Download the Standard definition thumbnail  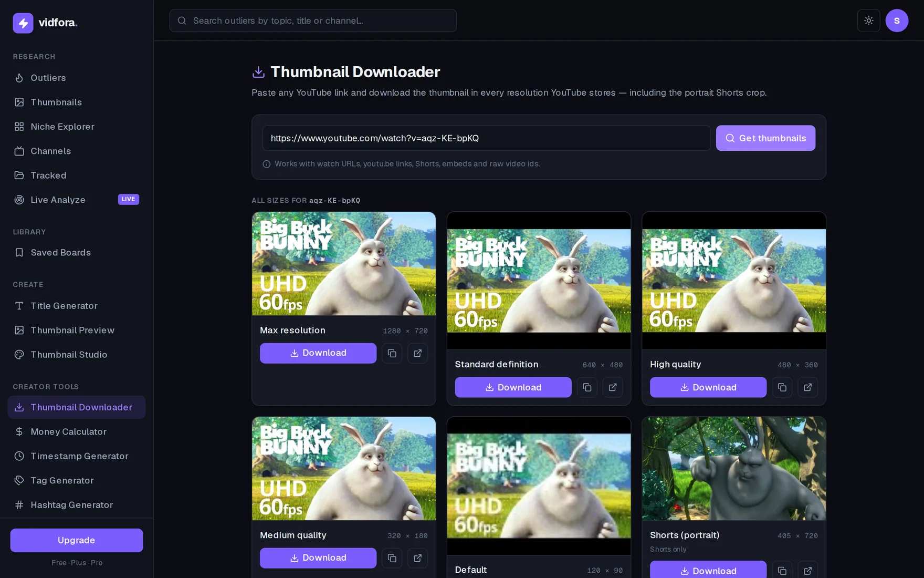pos(513,387)
